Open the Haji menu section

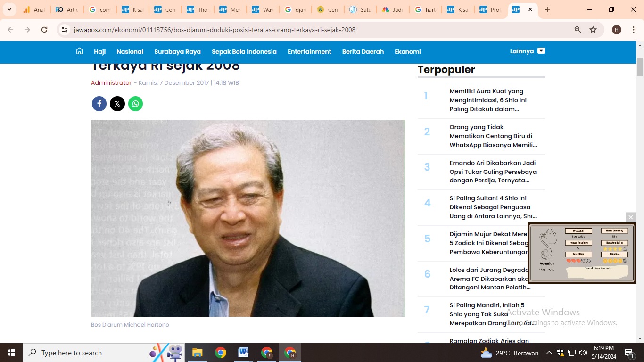pyautogui.click(x=99, y=51)
